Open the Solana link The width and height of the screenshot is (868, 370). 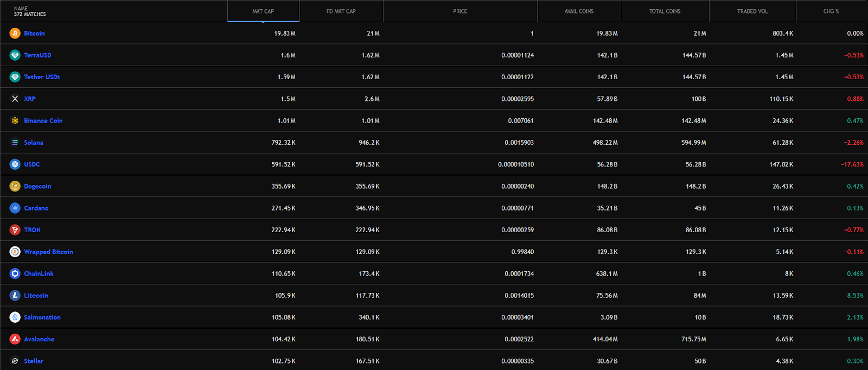coord(34,143)
